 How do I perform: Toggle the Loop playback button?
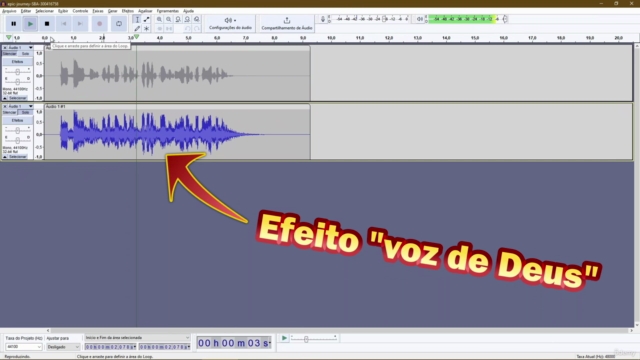(119, 24)
